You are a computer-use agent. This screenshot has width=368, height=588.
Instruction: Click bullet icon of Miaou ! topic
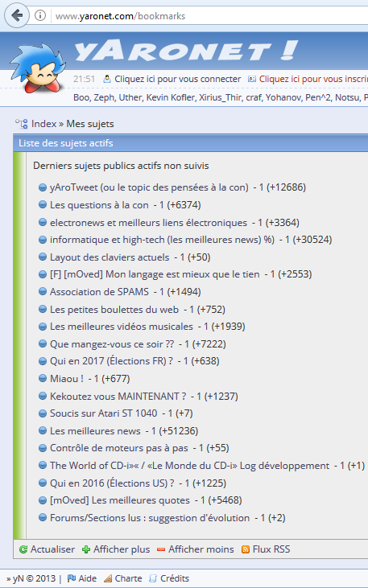[43, 378]
